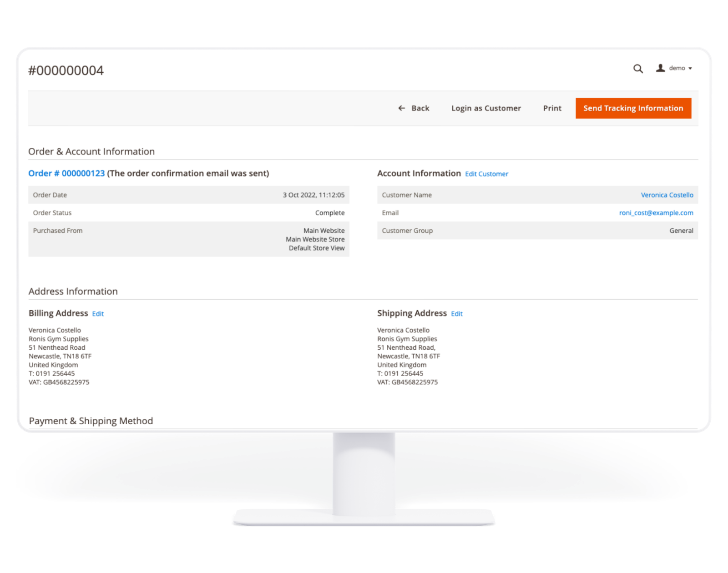Click the Print button
The height and width of the screenshot is (573, 728).
pyautogui.click(x=552, y=108)
